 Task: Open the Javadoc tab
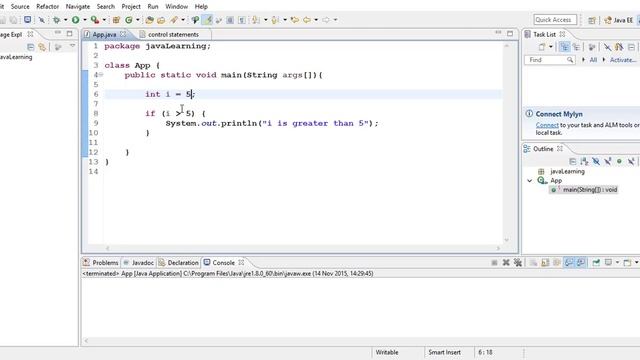(x=139, y=262)
